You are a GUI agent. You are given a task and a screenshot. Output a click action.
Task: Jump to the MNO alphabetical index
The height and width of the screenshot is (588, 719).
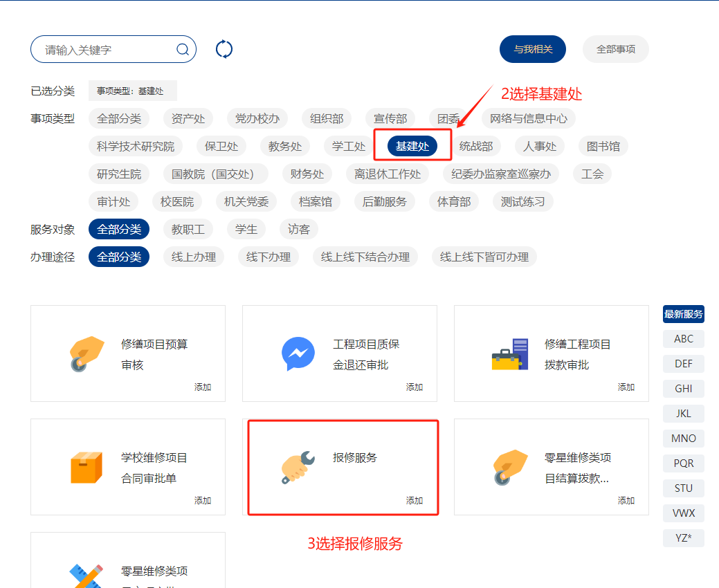[683, 439]
